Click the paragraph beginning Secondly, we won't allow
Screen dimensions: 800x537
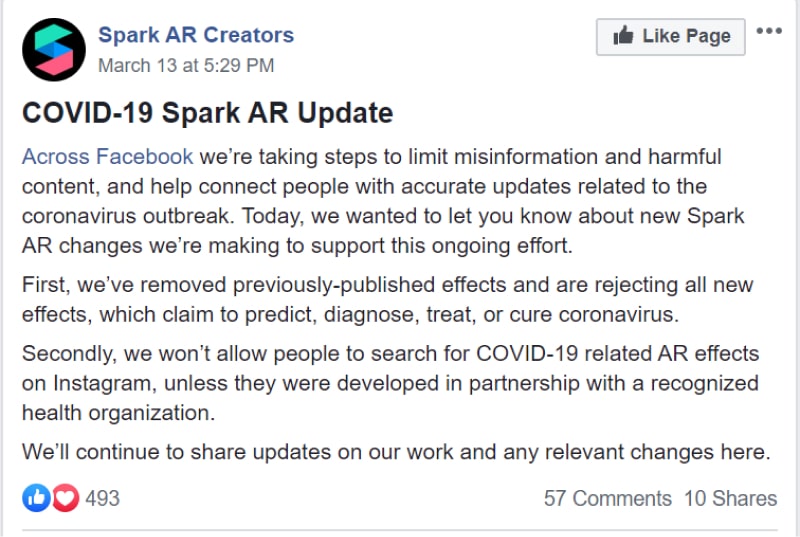coord(391,383)
